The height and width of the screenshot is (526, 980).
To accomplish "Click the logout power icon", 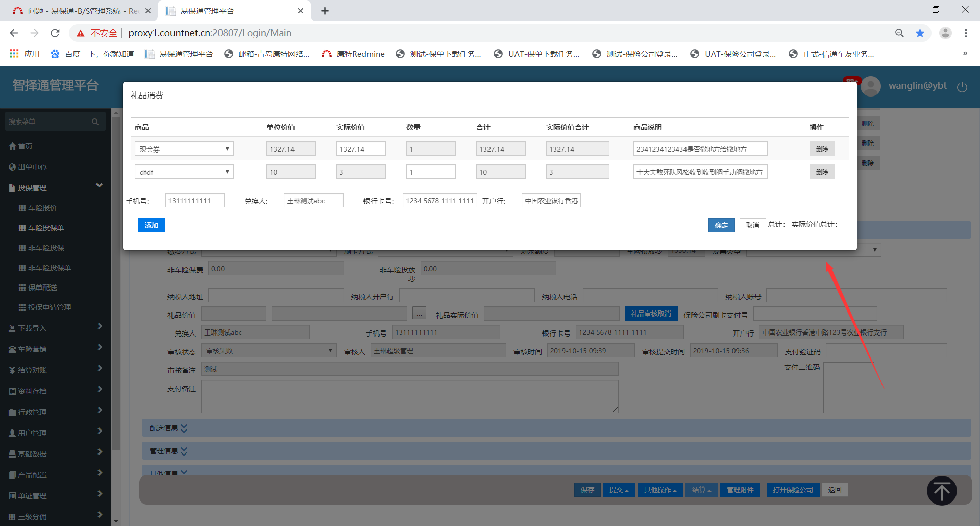I will tap(962, 87).
